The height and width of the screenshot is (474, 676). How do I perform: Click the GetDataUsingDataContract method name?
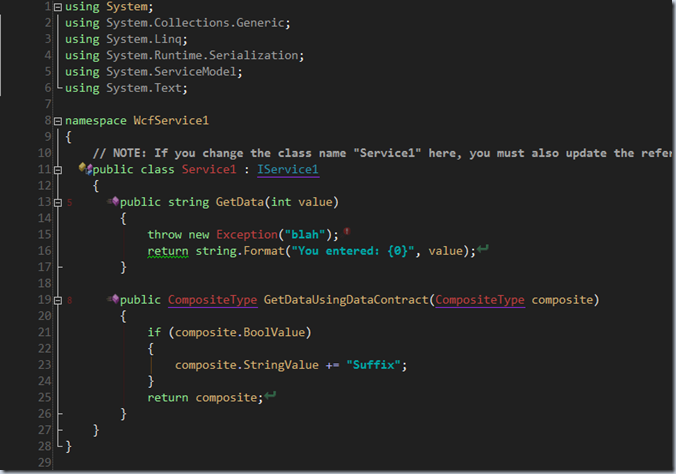coord(346,300)
